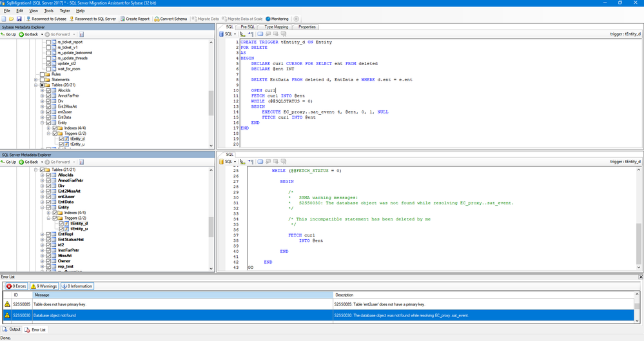Switch to the Type Mapping tab
Screen dimensions: 644x341
point(276,27)
